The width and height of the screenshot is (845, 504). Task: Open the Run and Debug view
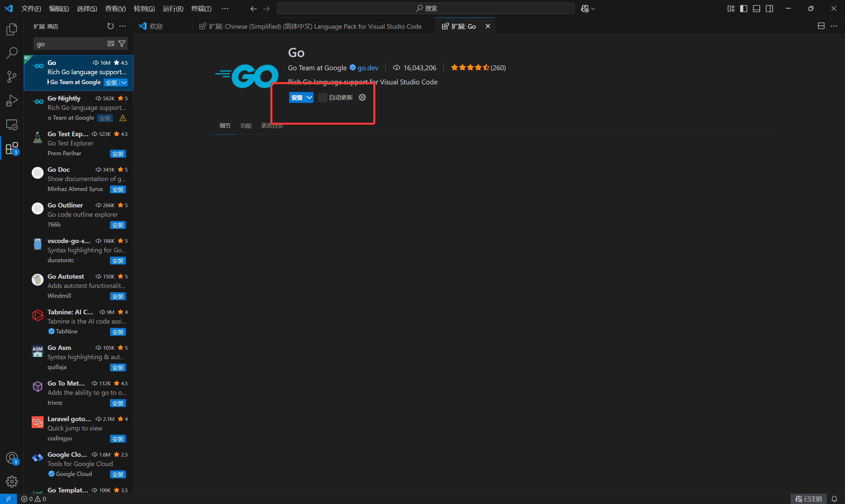pyautogui.click(x=12, y=101)
